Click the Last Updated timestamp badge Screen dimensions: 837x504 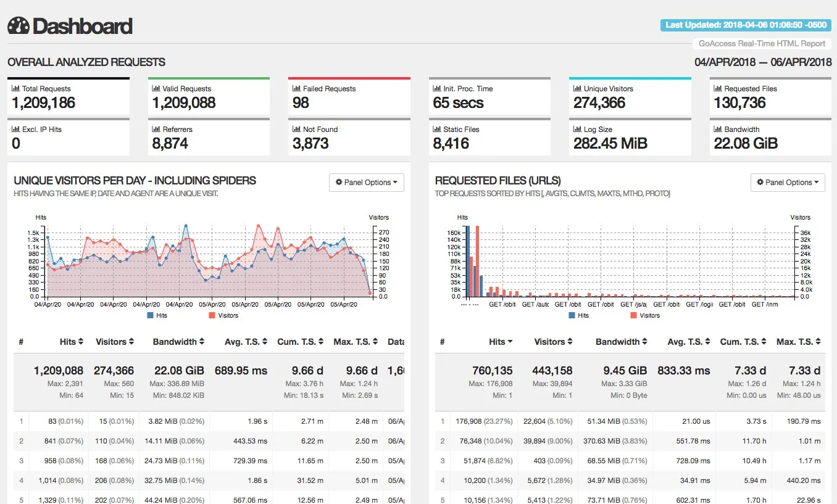(x=746, y=25)
